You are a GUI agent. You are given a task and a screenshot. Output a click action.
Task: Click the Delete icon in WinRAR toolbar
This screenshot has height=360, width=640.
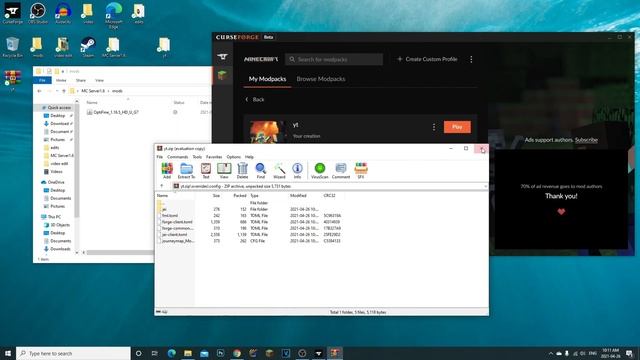tap(242, 171)
